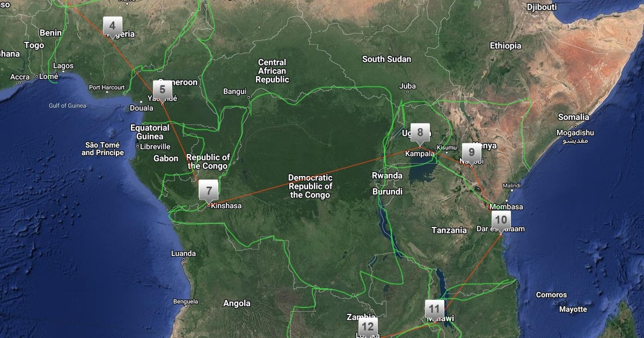Click the Kisumu city label

click(447, 148)
